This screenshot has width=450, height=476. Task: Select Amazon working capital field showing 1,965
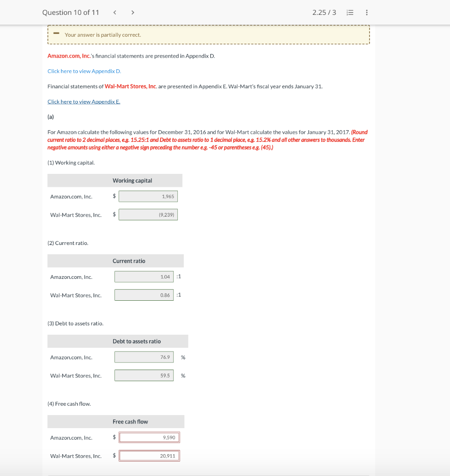(x=148, y=197)
